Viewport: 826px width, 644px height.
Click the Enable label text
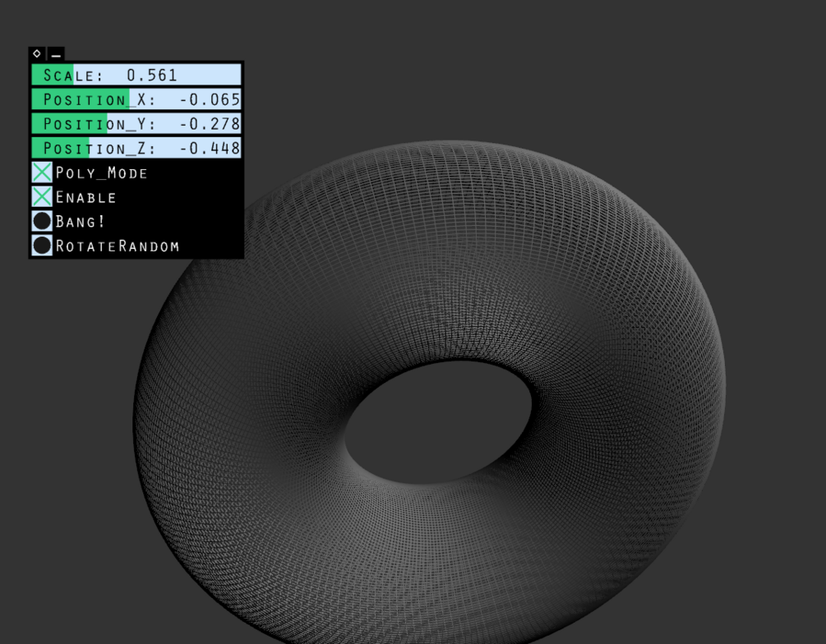click(x=85, y=197)
